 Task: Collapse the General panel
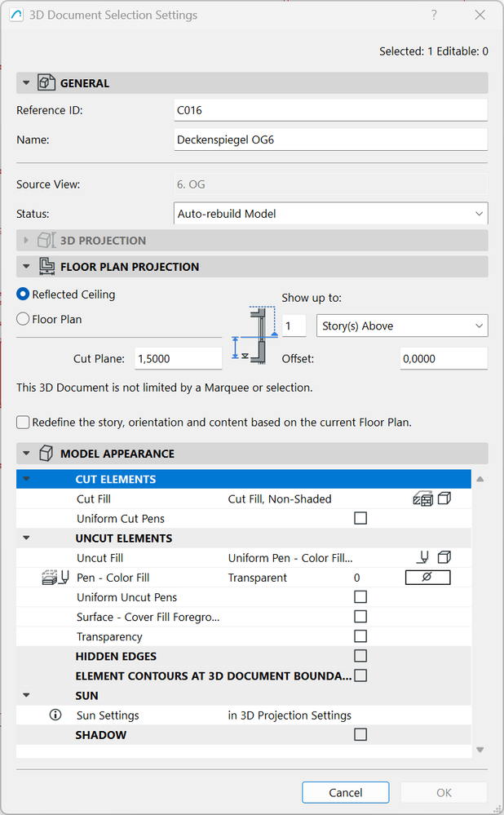pos(26,82)
